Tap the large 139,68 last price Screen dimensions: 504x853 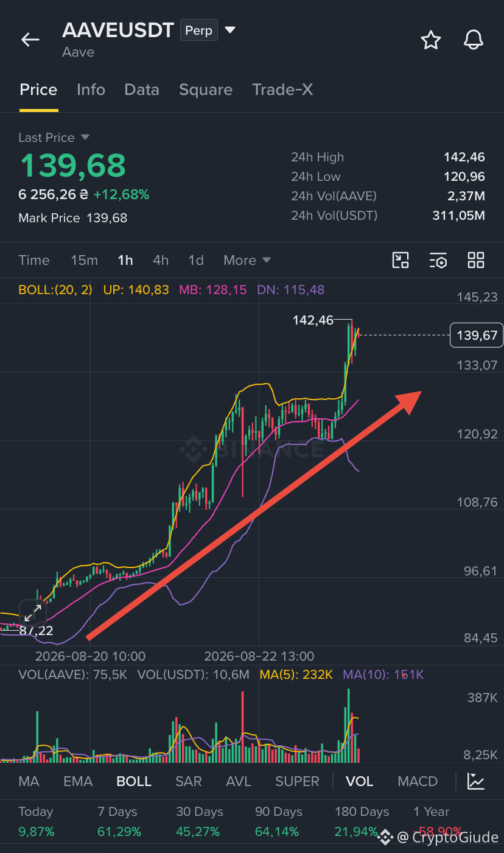(x=72, y=165)
